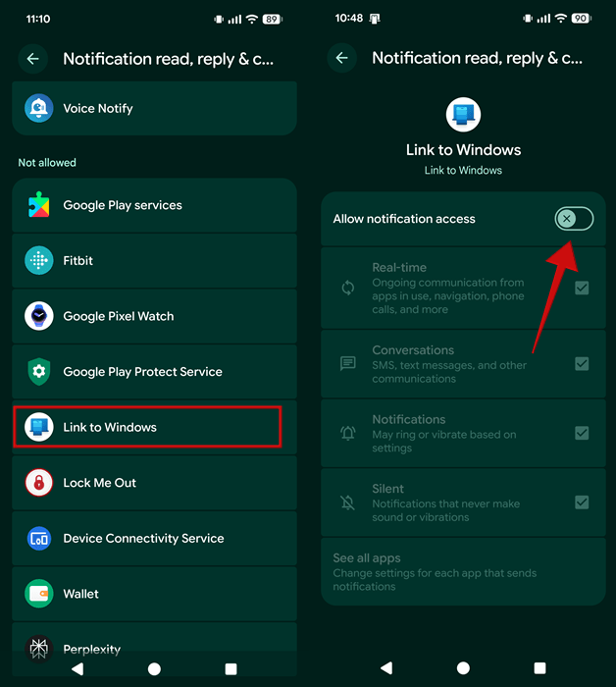Viewport: 616px width, 687px height.
Task: Tap the right screen recent apps button
Action: [539, 667]
